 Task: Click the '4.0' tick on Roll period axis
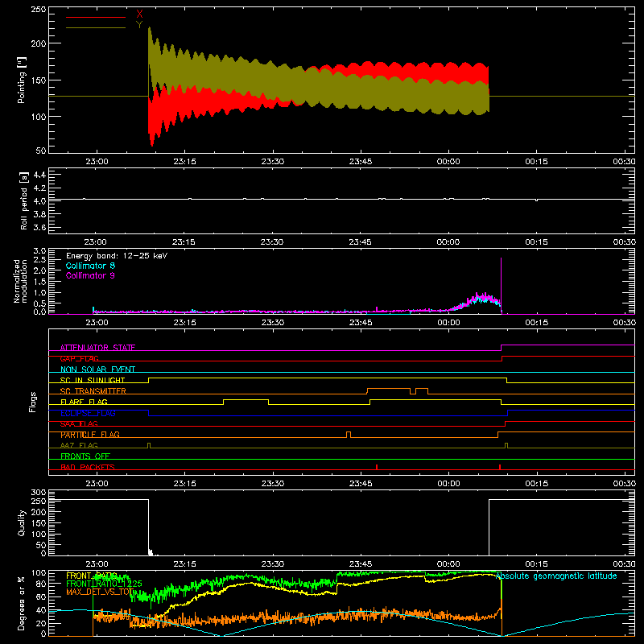(39, 201)
